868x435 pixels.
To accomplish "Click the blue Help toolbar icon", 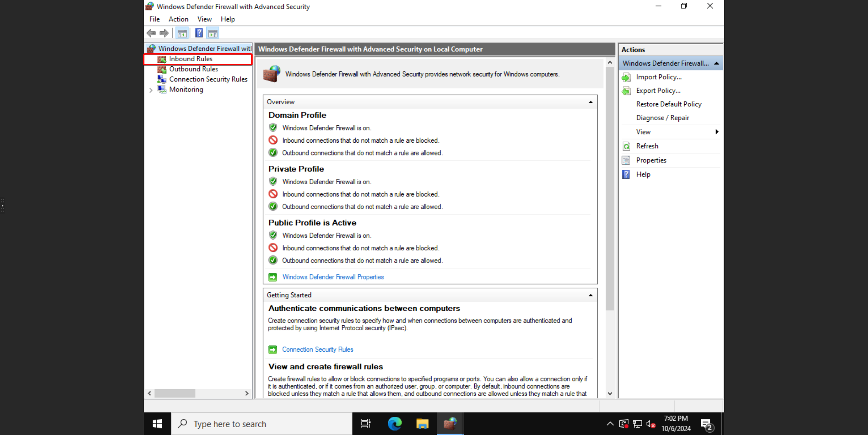I will (x=199, y=33).
